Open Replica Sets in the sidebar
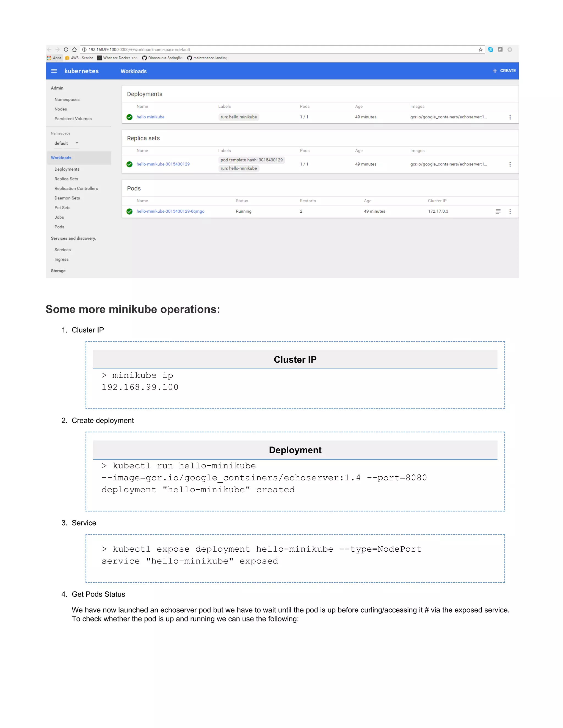563x728 pixels. (x=66, y=179)
